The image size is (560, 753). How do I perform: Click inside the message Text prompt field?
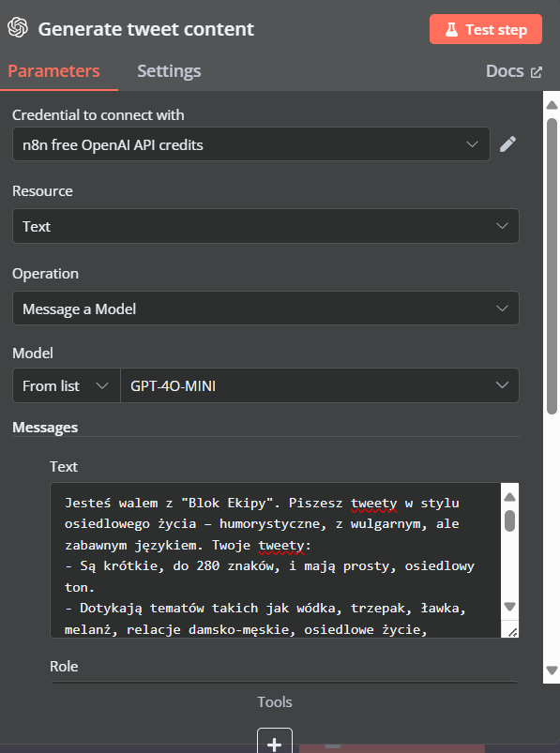point(275,561)
